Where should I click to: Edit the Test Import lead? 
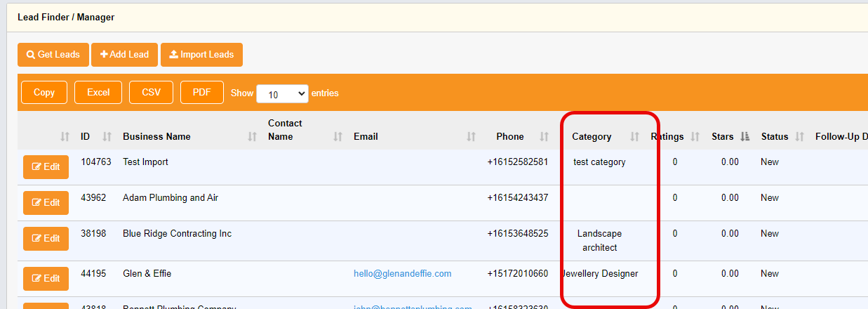(46, 167)
